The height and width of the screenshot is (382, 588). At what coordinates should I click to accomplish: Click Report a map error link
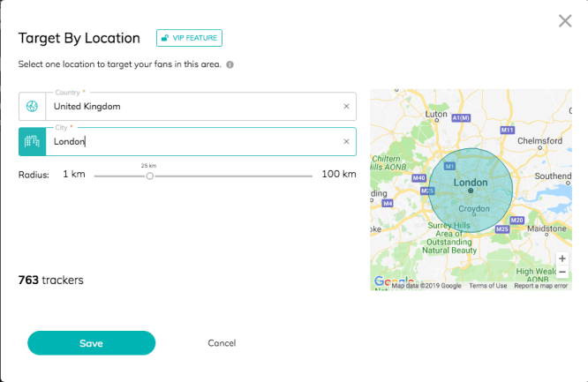540,286
